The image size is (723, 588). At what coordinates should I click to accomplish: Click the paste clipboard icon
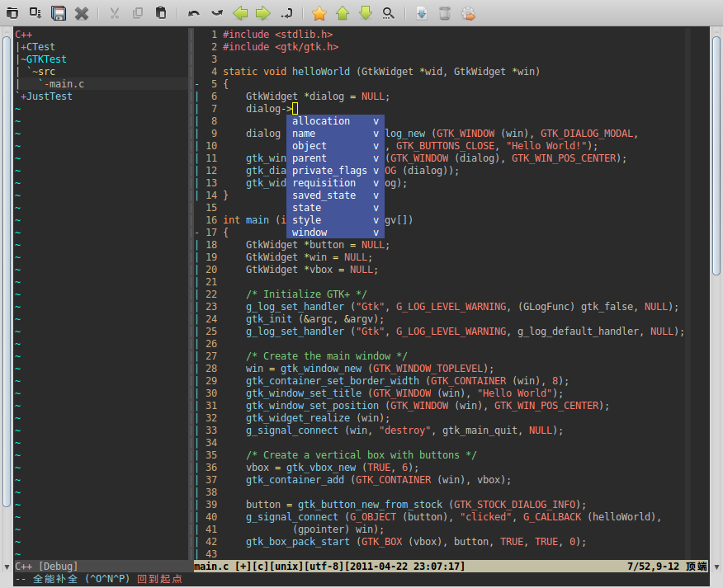(161, 13)
